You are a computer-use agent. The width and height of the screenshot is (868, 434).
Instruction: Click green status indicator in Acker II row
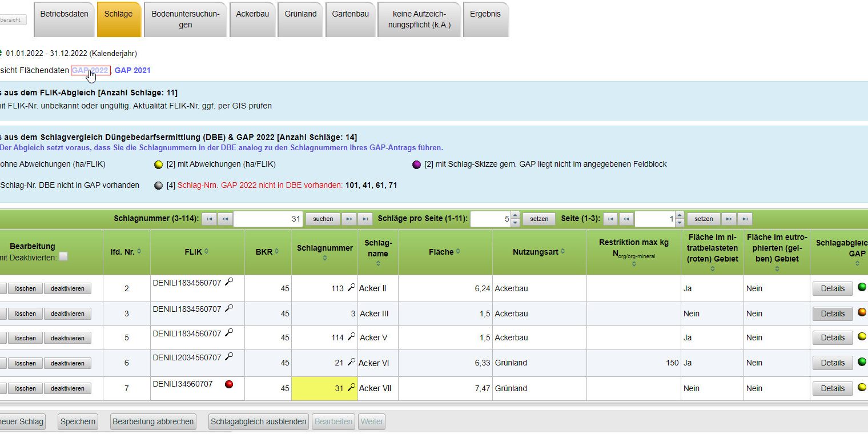coord(862,287)
